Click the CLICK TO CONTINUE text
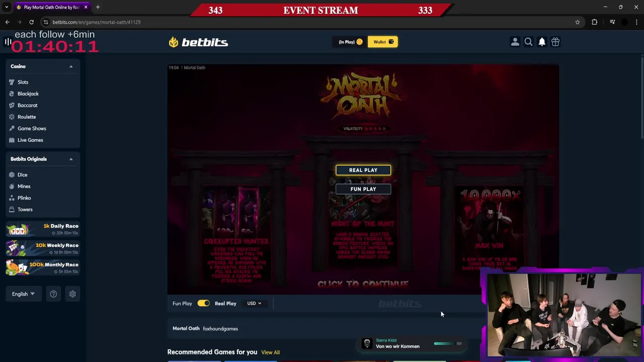 coord(363,284)
